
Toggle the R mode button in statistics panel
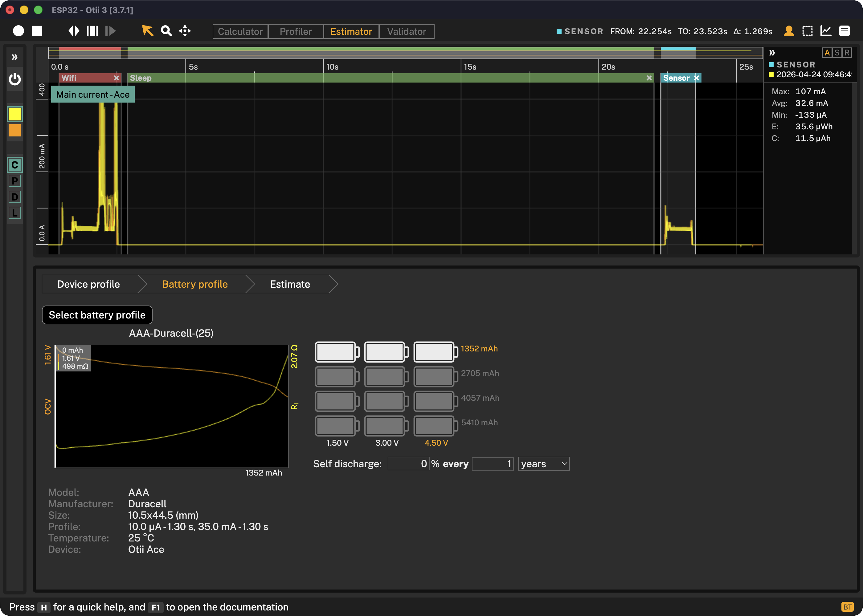(847, 53)
